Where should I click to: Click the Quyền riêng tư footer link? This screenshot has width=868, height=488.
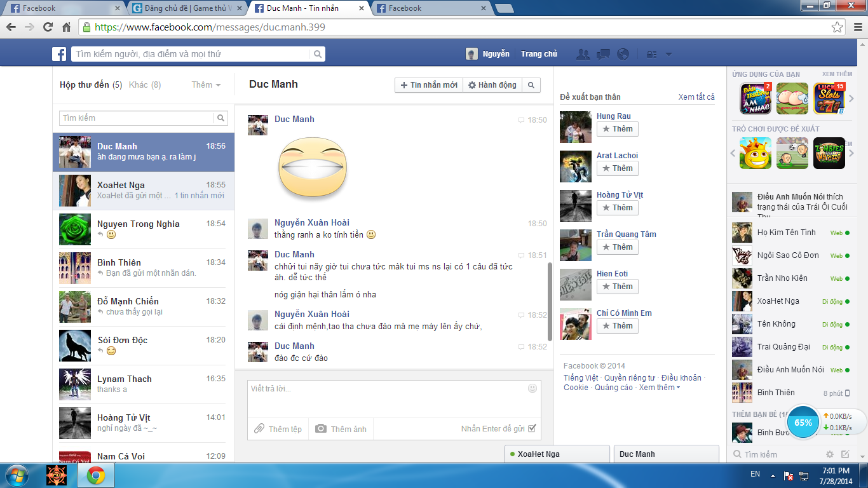point(629,377)
